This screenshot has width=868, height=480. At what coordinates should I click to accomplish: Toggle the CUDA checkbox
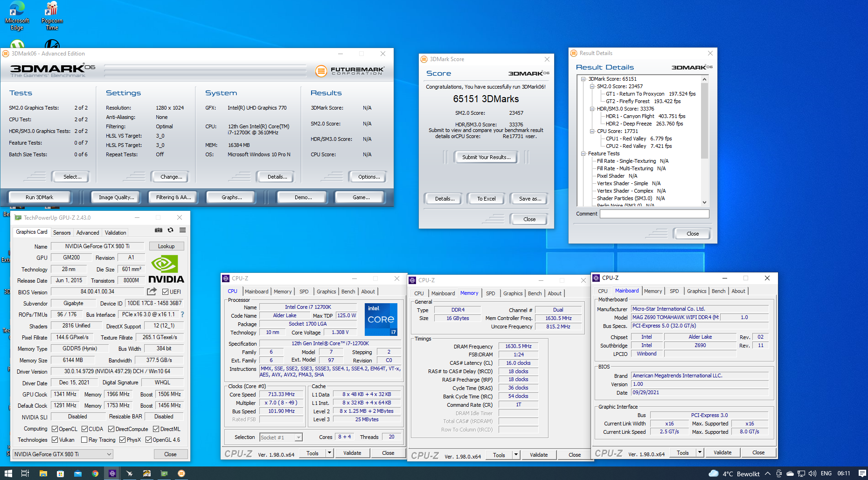(84, 429)
